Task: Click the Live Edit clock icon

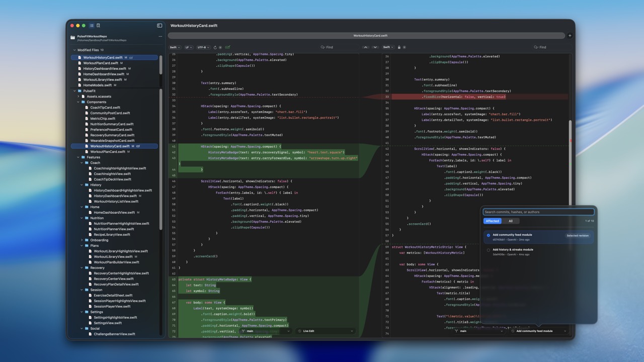Action: pos(299,331)
